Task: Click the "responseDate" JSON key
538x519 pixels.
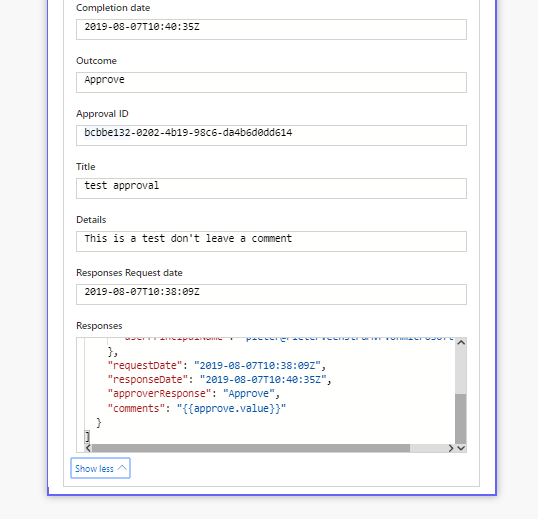Action: [x=148, y=380]
